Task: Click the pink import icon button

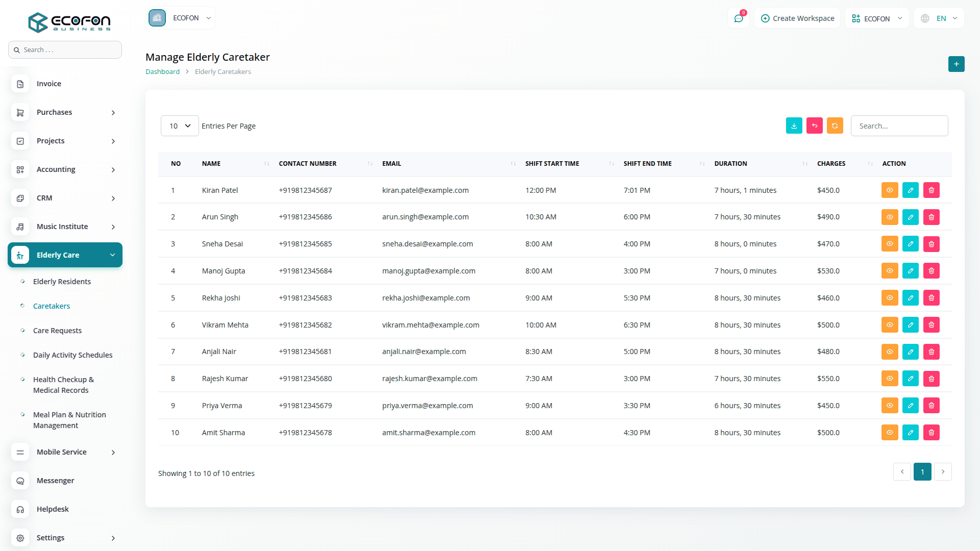Action: (814, 126)
